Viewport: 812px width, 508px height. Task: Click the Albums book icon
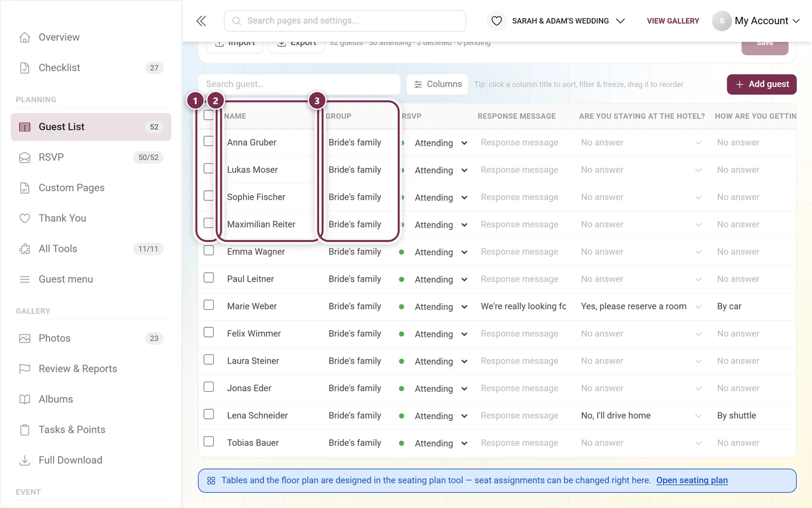pyautogui.click(x=25, y=400)
